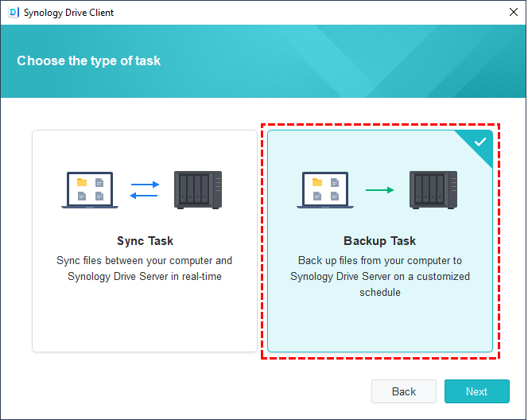This screenshot has height=420, width=528.
Task: Select the Sync Task card
Action: pyautogui.click(x=145, y=241)
